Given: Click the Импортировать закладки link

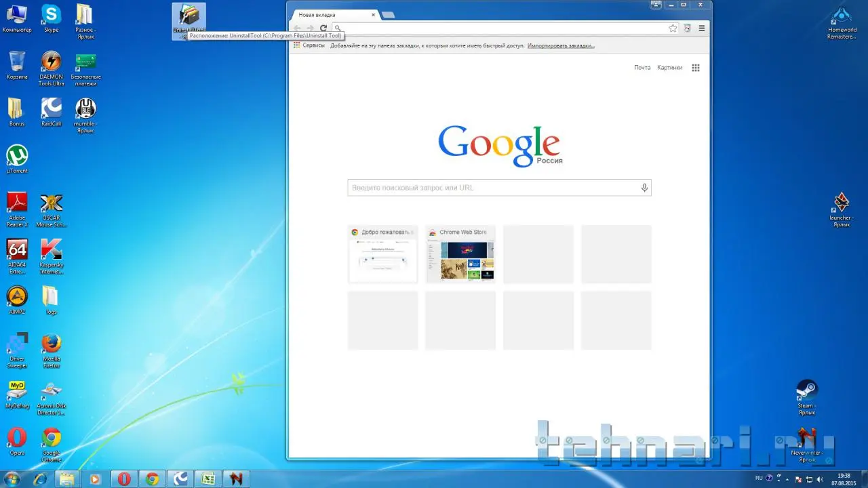Looking at the screenshot, I should point(561,45).
